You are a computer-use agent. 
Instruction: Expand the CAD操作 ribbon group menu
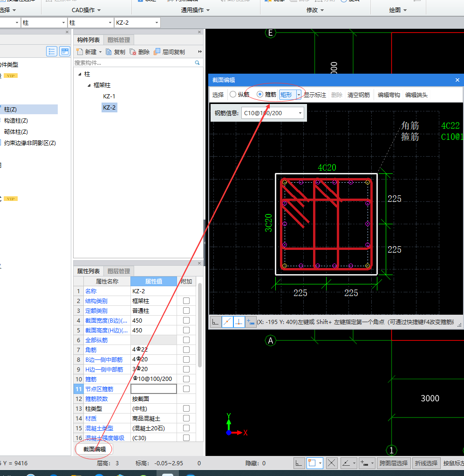(86, 10)
